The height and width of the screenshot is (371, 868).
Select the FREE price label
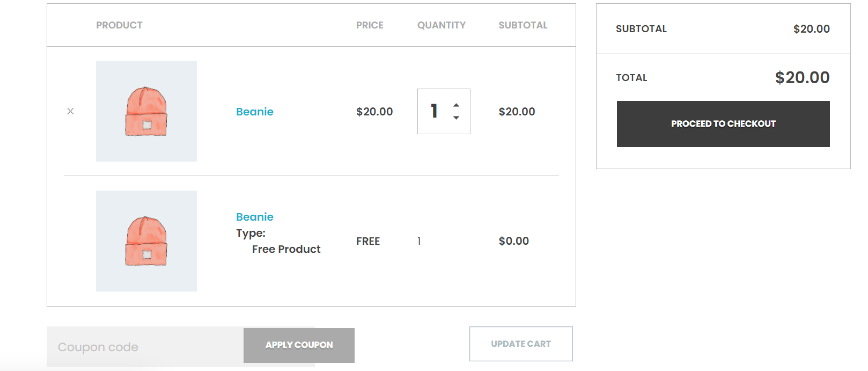[368, 241]
